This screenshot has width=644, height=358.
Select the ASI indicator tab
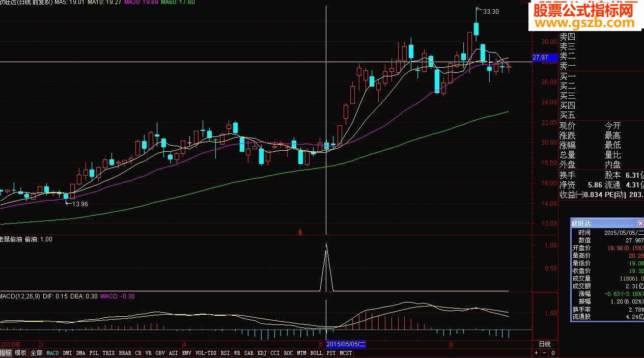(x=174, y=353)
